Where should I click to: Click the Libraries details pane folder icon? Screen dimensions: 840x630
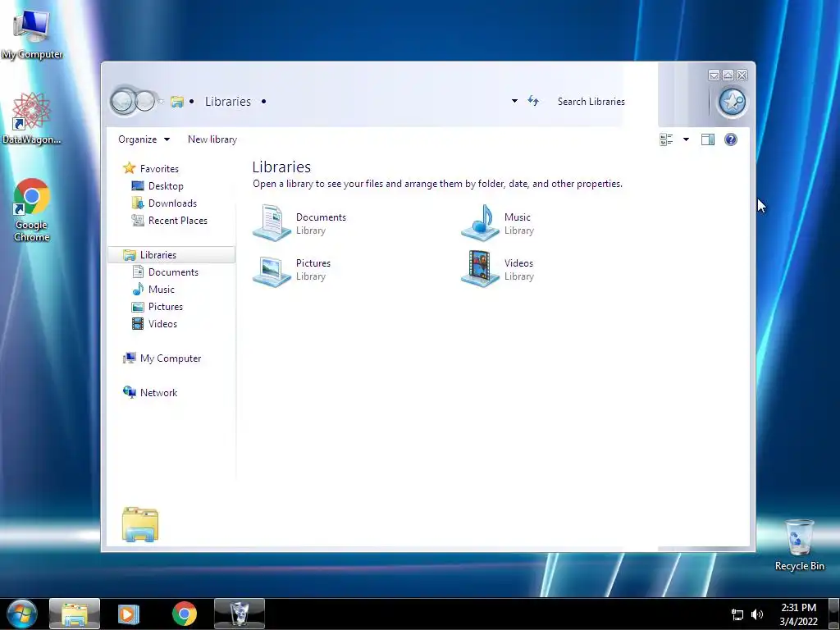(x=139, y=524)
